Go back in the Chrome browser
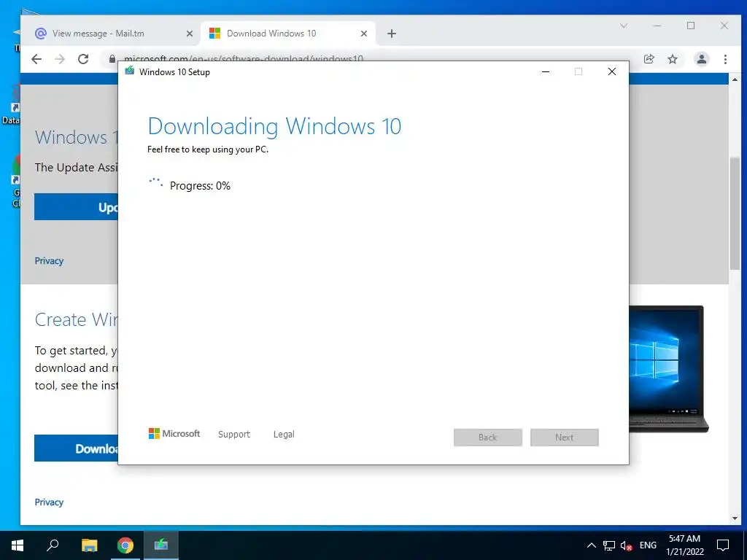Screen dimensions: 747x560 [36, 59]
